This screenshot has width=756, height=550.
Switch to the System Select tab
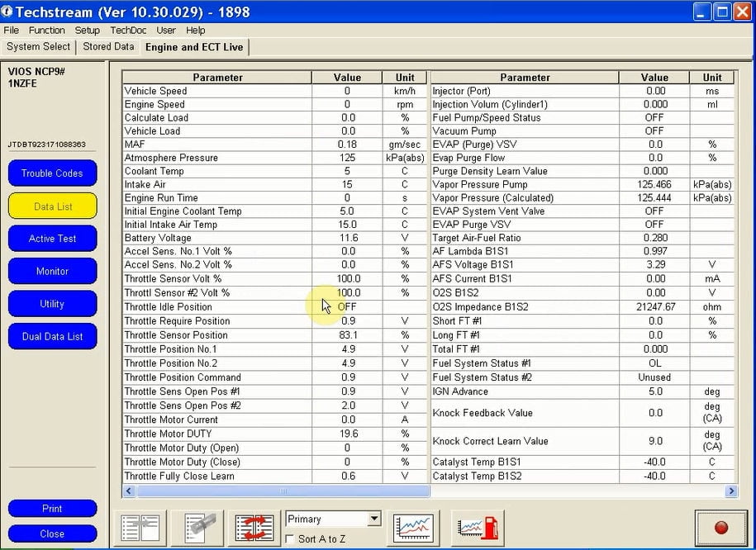(x=38, y=47)
